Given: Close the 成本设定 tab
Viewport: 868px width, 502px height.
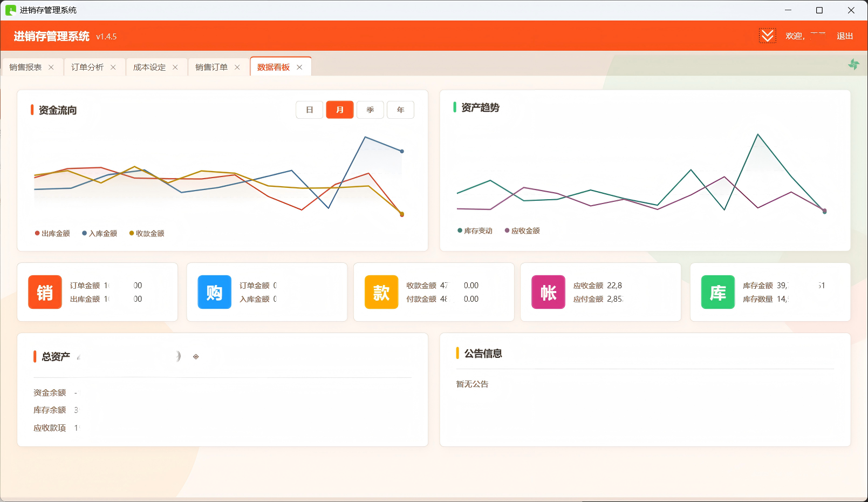Looking at the screenshot, I should pyautogui.click(x=175, y=67).
